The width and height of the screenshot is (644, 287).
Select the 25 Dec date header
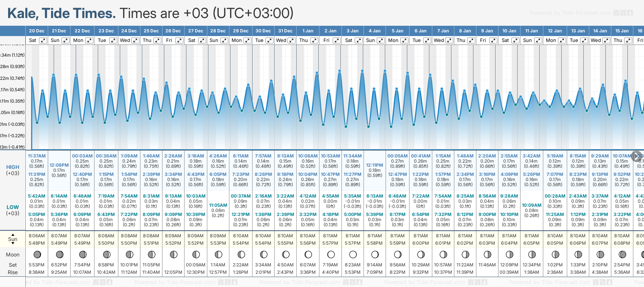(151, 31)
